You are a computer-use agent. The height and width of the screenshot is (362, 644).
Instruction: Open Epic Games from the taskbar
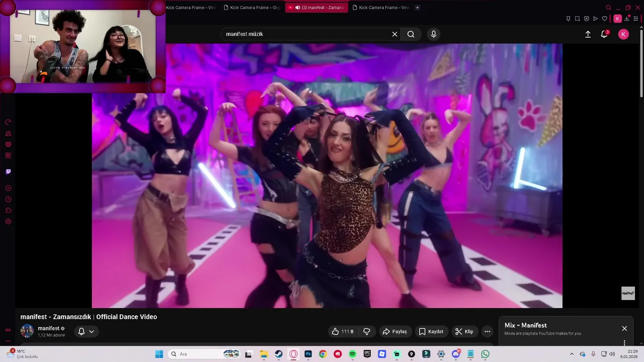[x=367, y=354]
